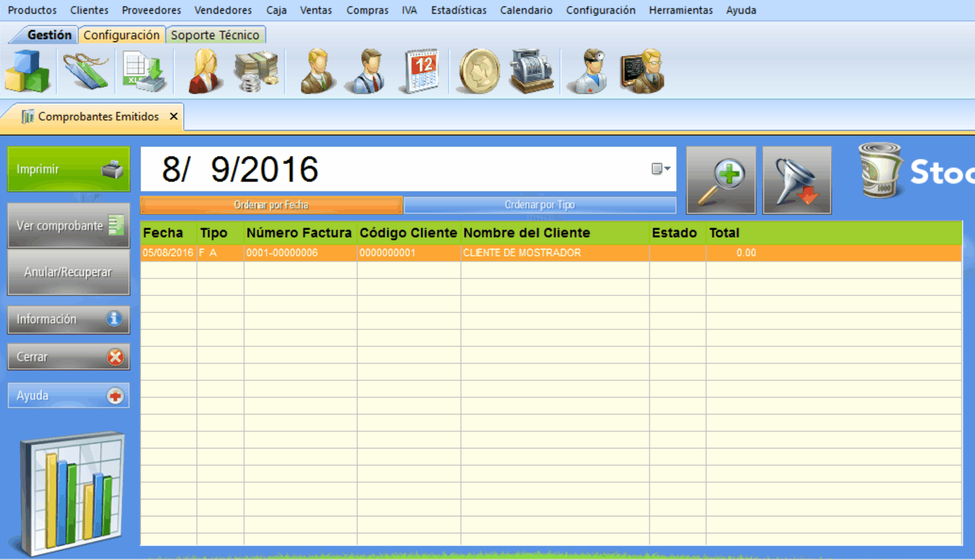
Task: Click the magnifying glass with plus button
Action: click(x=721, y=180)
